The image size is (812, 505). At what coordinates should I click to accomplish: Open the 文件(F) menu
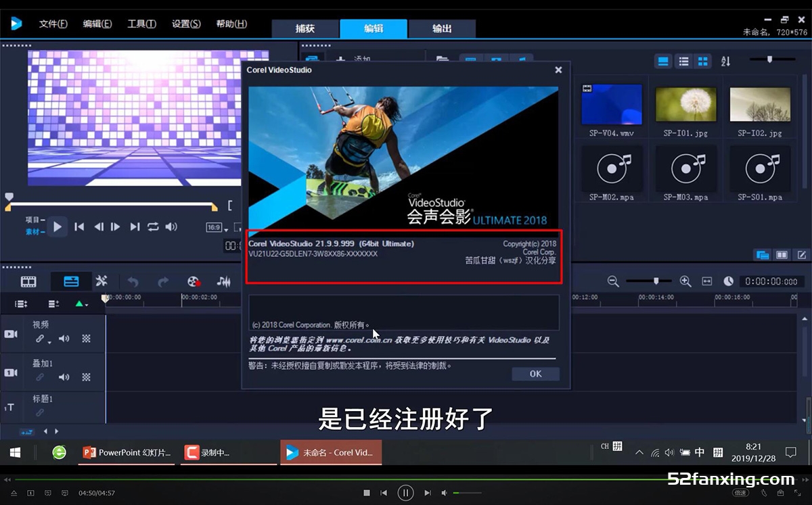pyautogui.click(x=53, y=24)
